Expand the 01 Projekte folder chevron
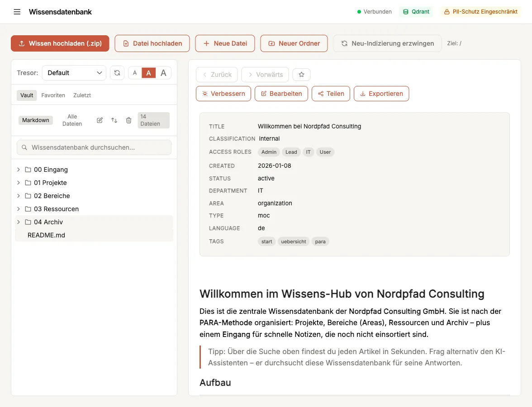Image resolution: width=532 pixels, height=407 pixels. point(19,183)
